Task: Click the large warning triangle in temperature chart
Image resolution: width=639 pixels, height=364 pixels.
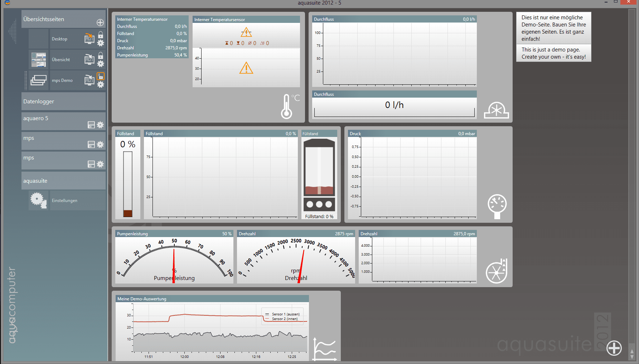Action: [246, 68]
